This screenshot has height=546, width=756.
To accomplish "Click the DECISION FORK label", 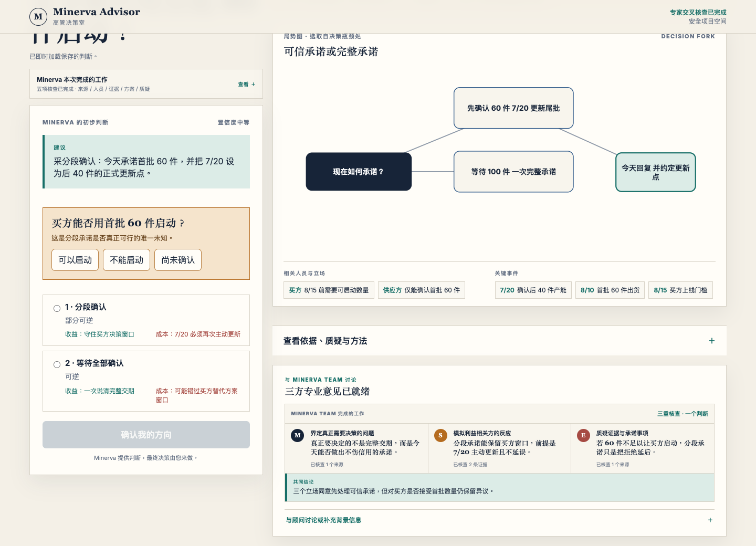I will pyautogui.click(x=688, y=36).
